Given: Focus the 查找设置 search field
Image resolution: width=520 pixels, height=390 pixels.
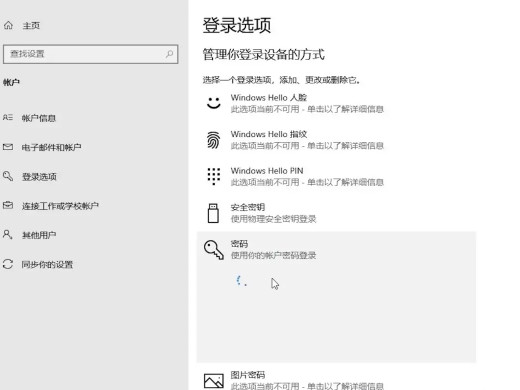Looking at the screenshot, I should point(90,54).
